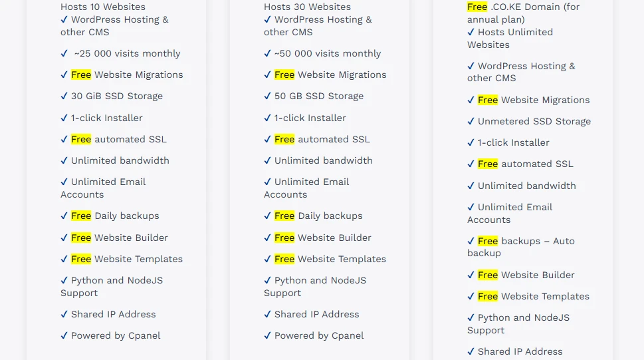The height and width of the screenshot is (360, 644).
Task: Click 'Python and NodeJS Support' in the 30 Websites plan
Action: point(315,287)
